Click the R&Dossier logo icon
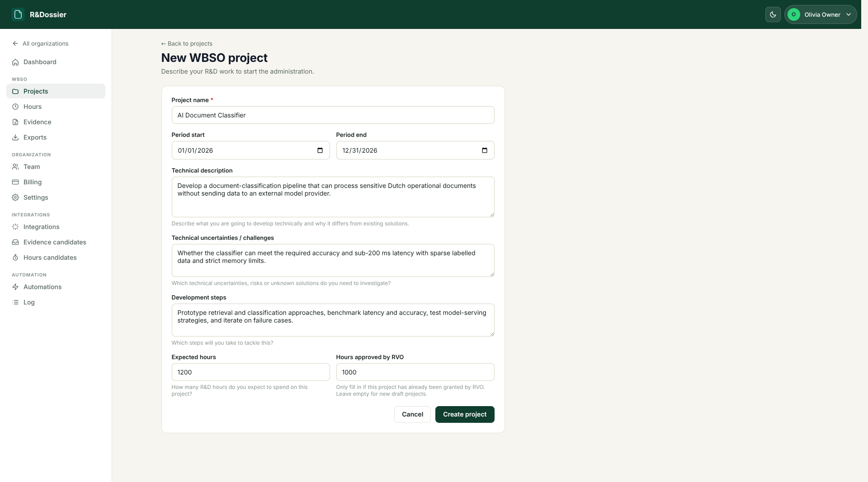 point(18,14)
